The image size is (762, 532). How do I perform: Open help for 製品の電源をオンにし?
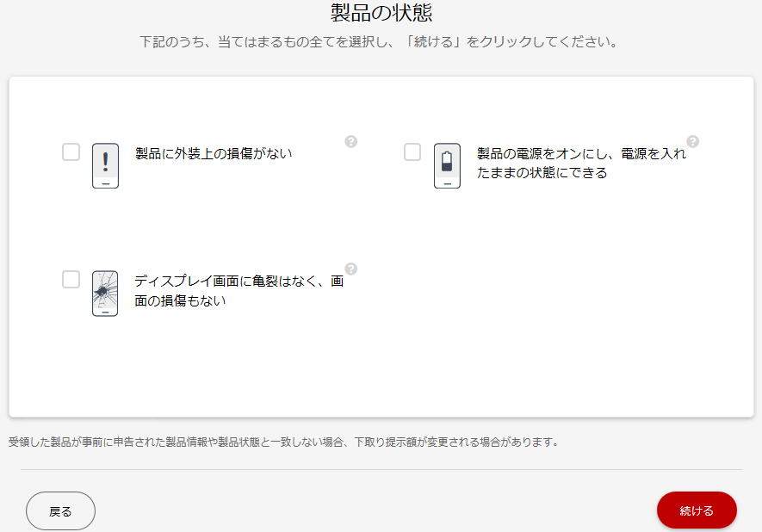pyautogui.click(x=692, y=141)
